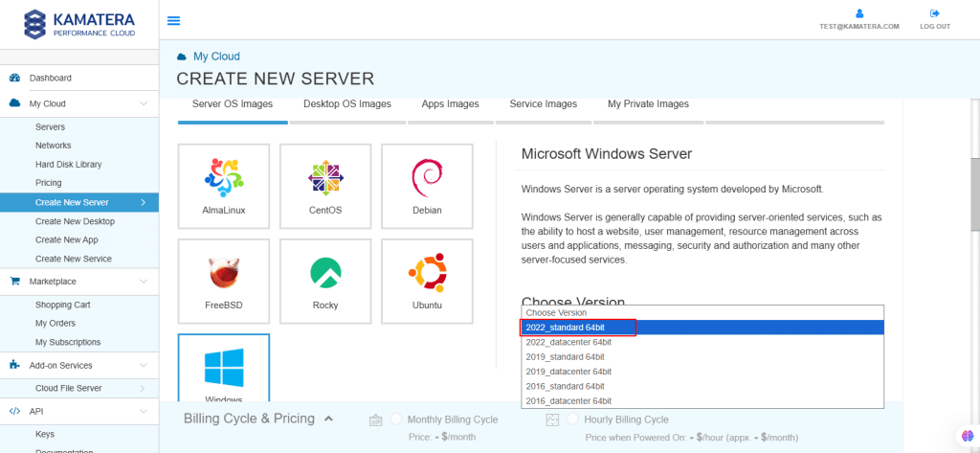Toggle the hamburger menu icon
The height and width of the screenshot is (453, 980).
173,20
